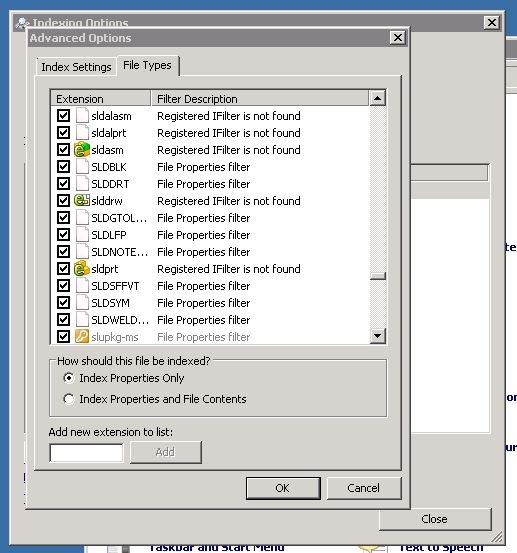Toggle the slddrw extension checkbox
517x553 pixels.
[63, 201]
